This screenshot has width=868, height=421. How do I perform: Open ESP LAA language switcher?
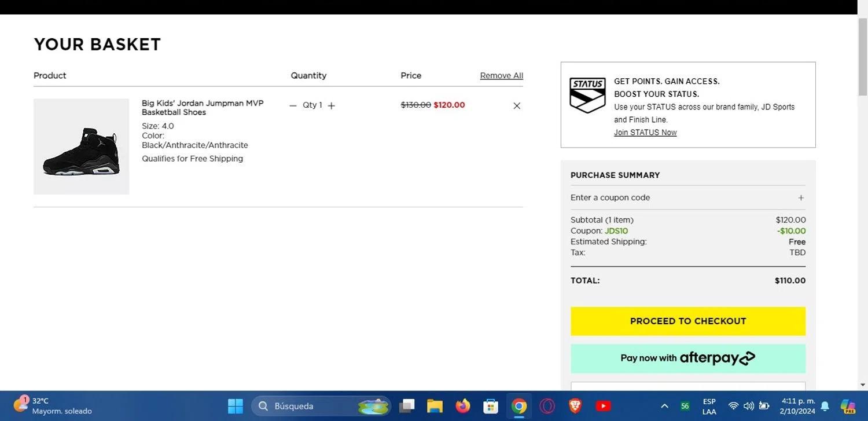pyautogui.click(x=709, y=407)
